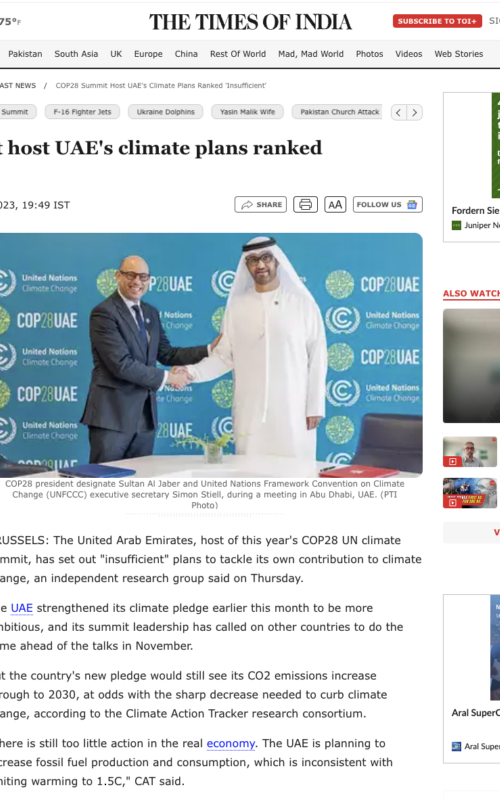Click the SHARE arrow button
Viewport: 500px width, 800px height.
click(261, 205)
